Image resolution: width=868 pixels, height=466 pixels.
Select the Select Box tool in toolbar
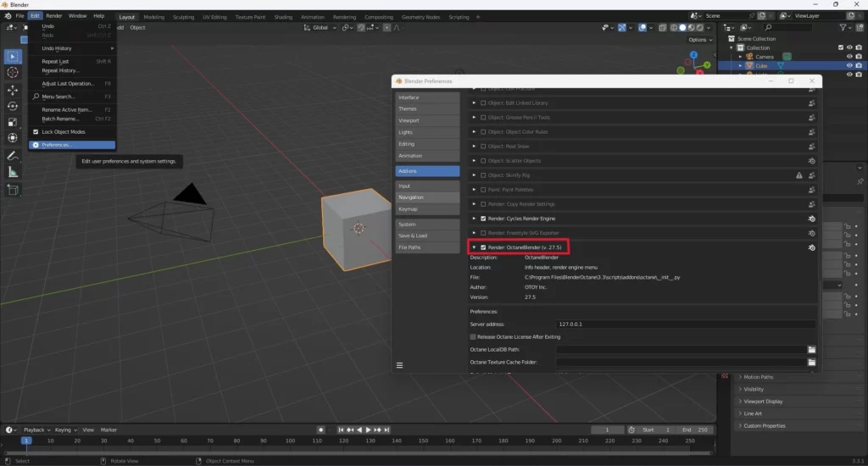13,57
